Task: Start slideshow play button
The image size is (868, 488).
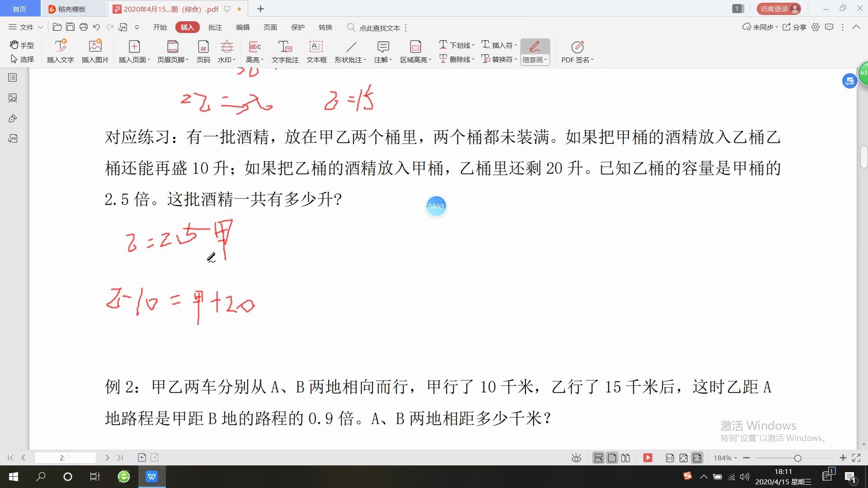Action: tap(648, 458)
